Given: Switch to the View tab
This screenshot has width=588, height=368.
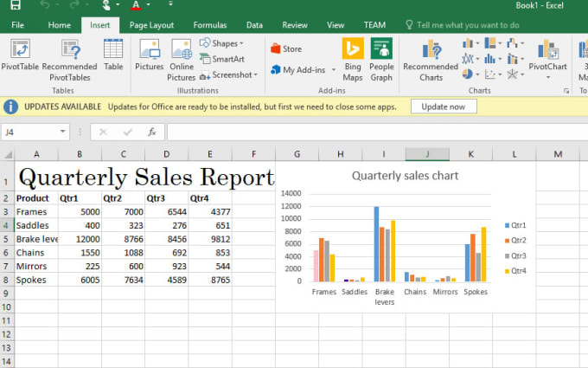Looking at the screenshot, I should tap(336, 25).
